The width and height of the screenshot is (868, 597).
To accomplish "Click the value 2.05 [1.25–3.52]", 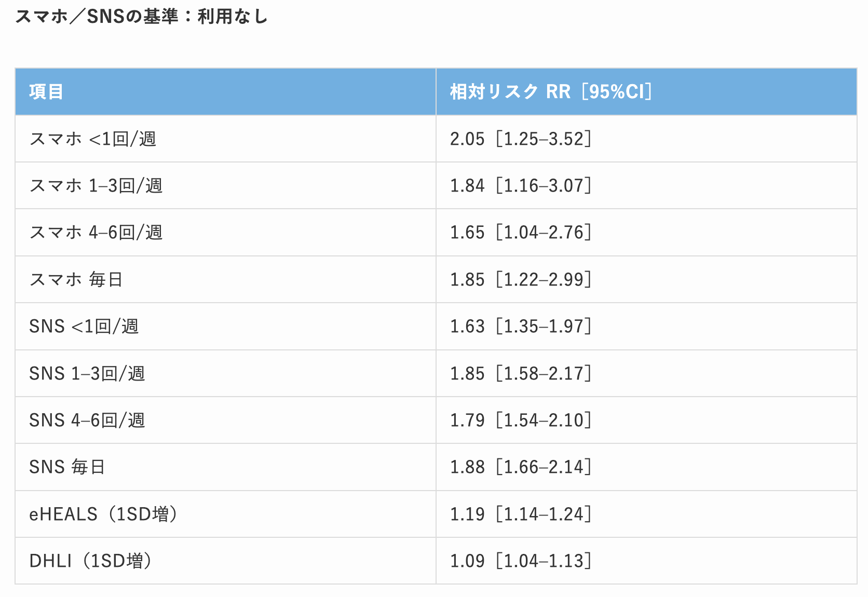I will [520, 139].
